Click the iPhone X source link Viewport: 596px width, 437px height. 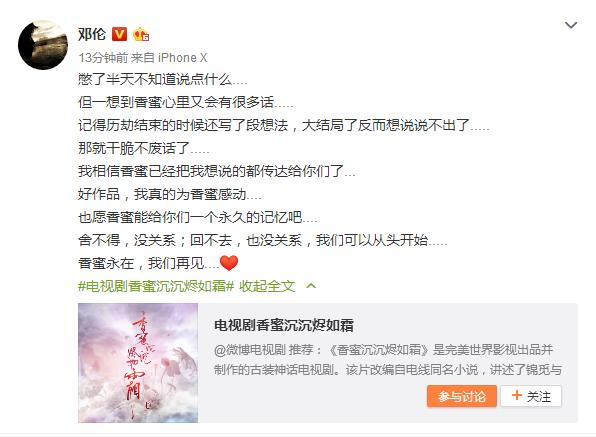182,58
